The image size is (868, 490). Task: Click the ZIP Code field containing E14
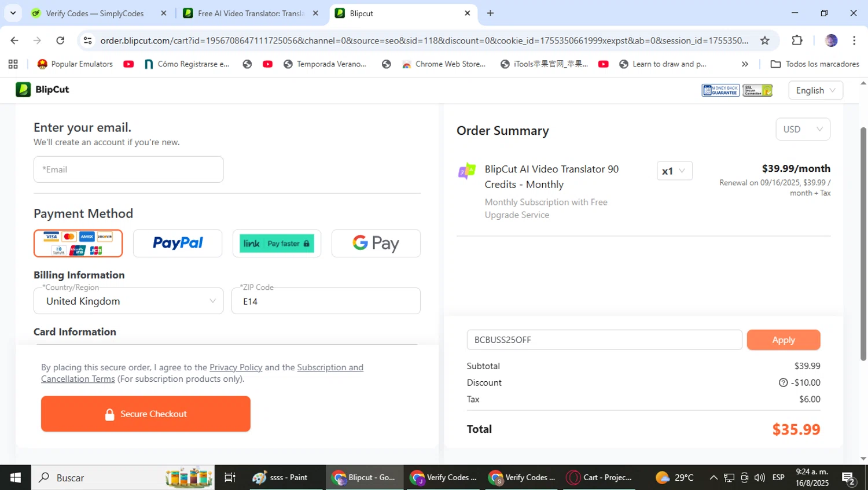click(326, 301)
